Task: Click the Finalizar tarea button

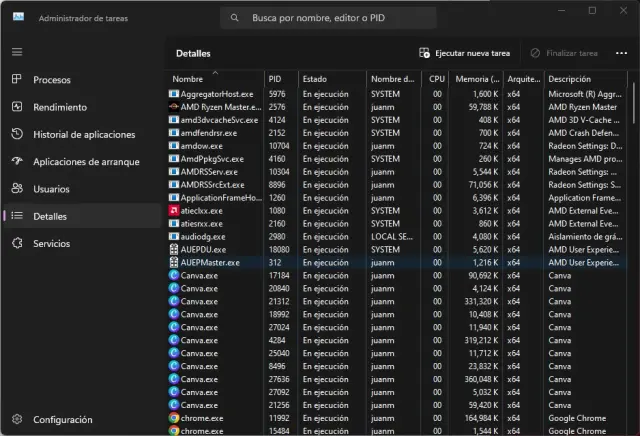Action: (x=565, y=53)
